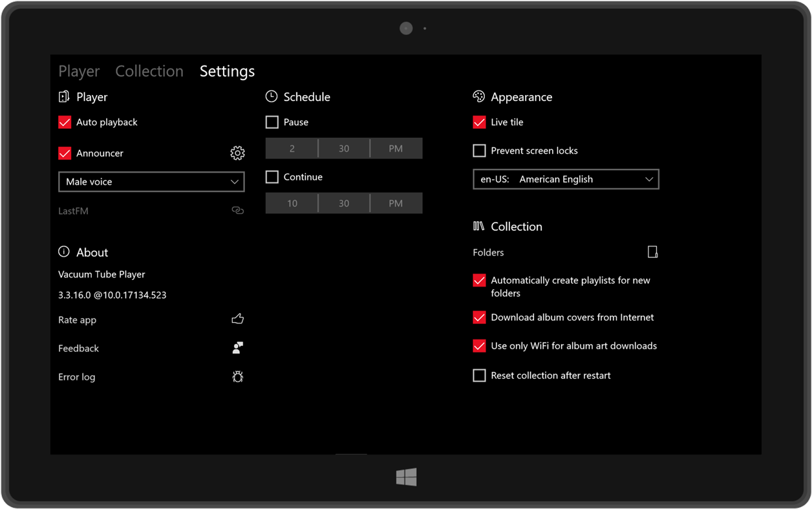Click the Folders label
The height and width of the screenshot is (509, 812).
click(x=488, y=252)
